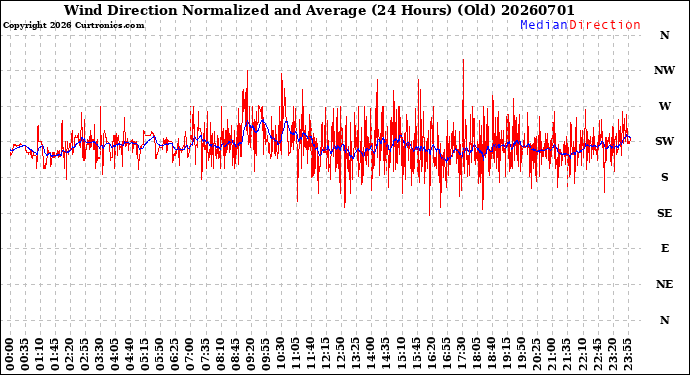Click the 02:55 time label
Viewport: 690px width, 375px height.
click(x=85, y=354)
